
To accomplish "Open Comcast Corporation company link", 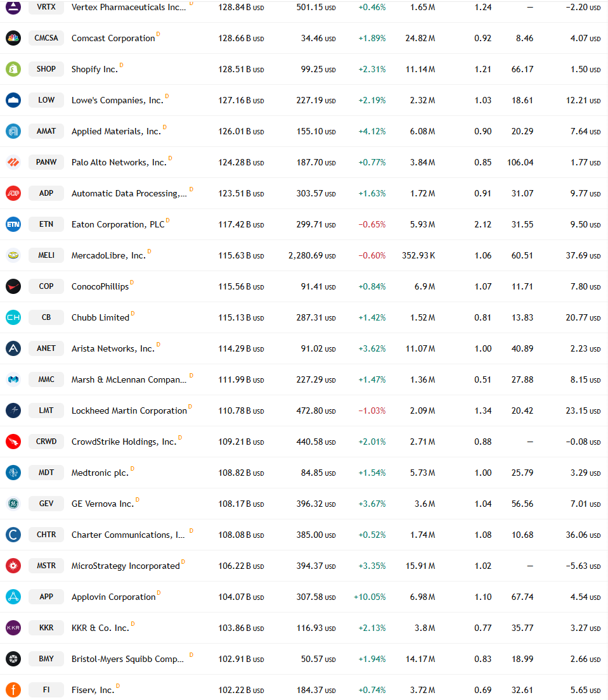I will tap(113, 39).
